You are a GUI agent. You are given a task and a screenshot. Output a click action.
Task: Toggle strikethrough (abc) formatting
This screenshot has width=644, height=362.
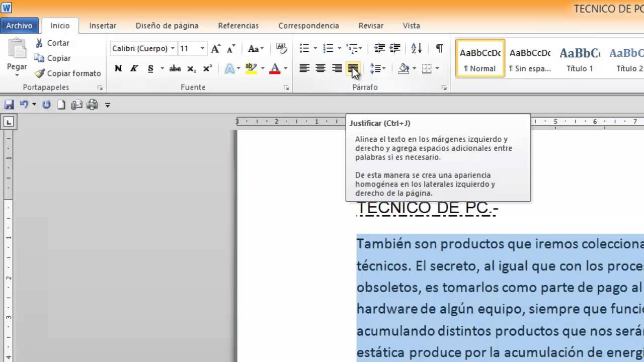point(175,68)
